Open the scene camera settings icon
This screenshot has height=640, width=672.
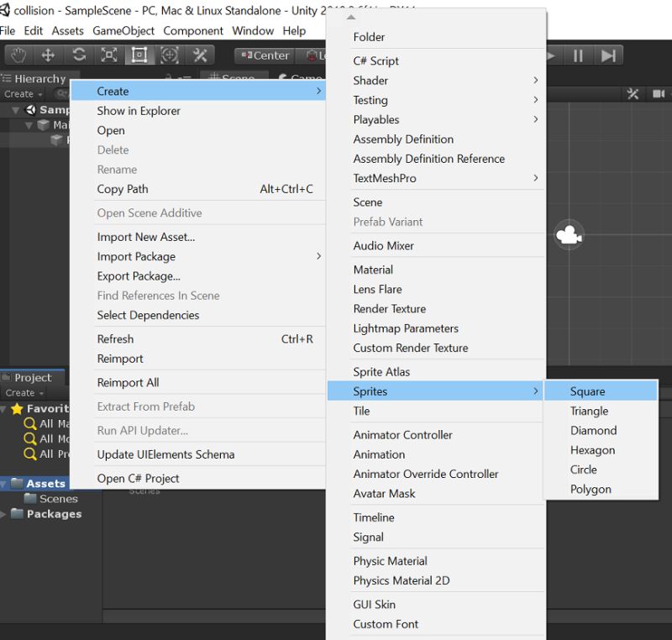(659, 94)
